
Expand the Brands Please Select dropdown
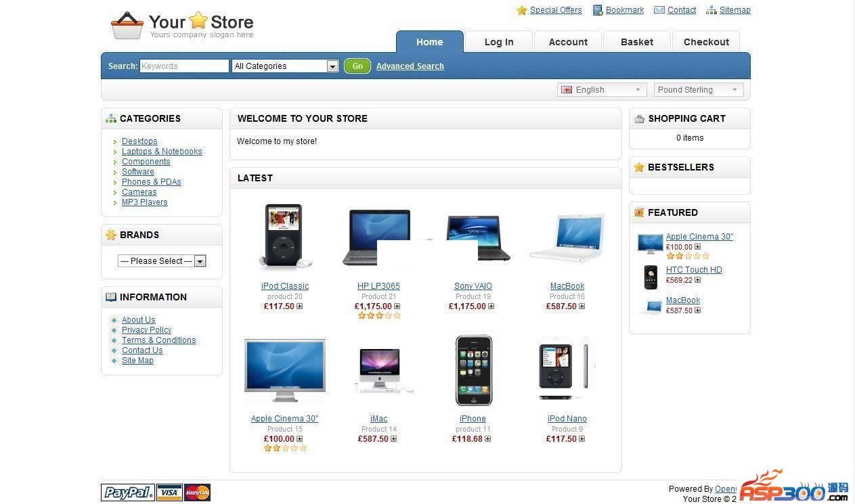[x=162, y=260]
